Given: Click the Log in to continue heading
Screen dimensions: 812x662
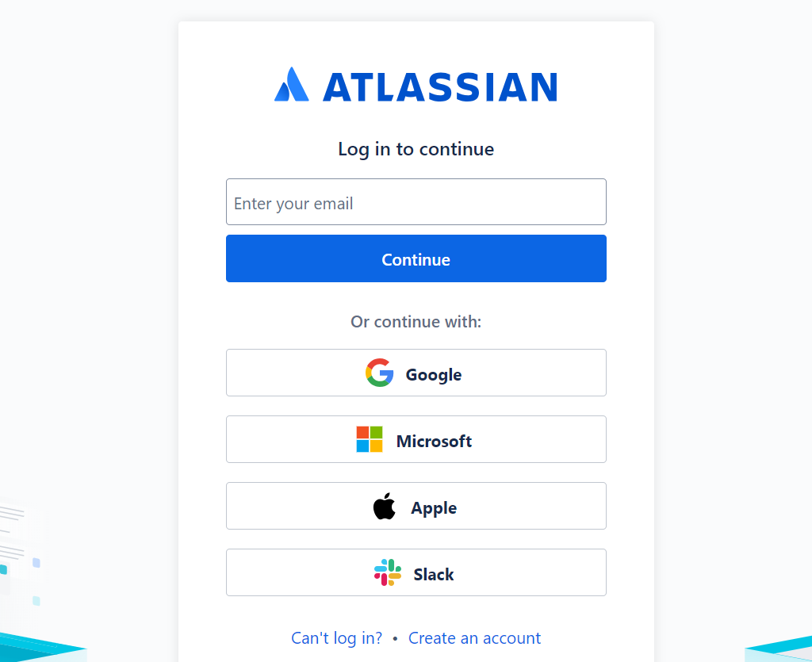Looking at the screenshot, I should tap(416, 149).
